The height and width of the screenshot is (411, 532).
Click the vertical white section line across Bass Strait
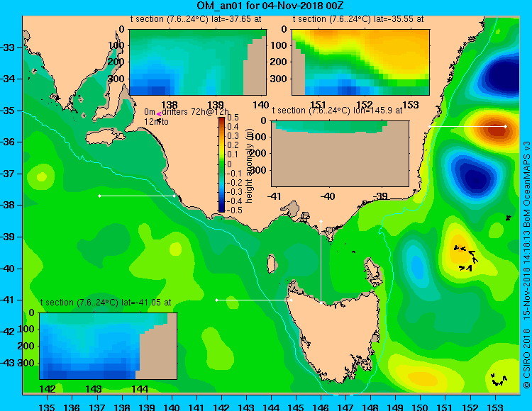point(321,262)
